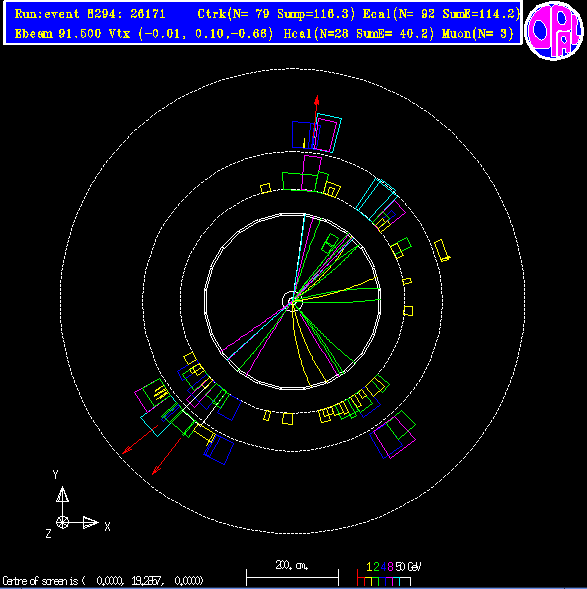
Task: Click the Muon(N= 3) header label
Action: tap(478, 34)
